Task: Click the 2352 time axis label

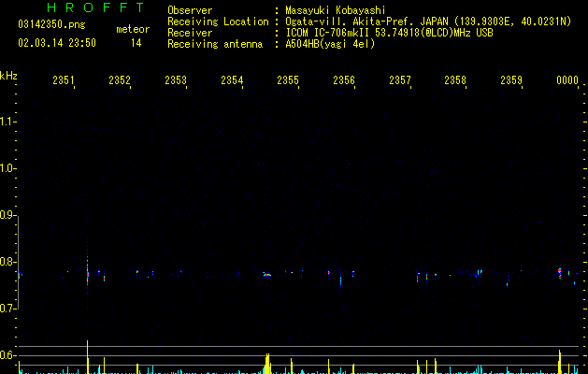Action: click(120, 79)
